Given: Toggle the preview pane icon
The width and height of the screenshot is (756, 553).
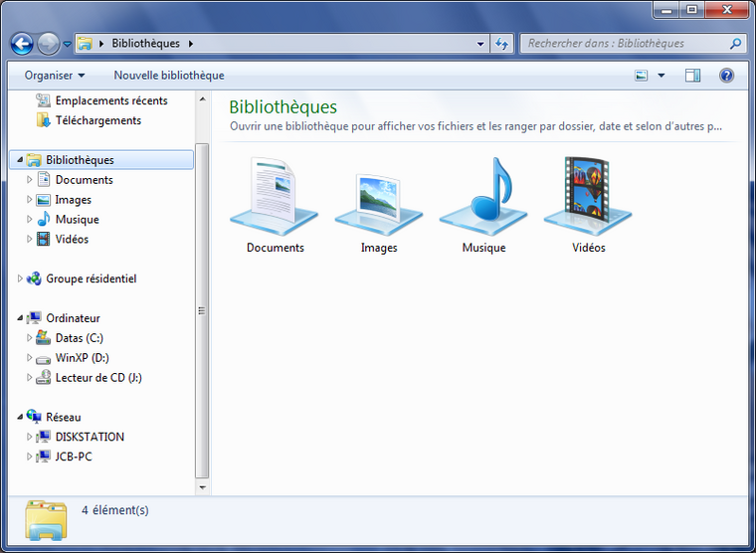Looking at the screenshot, I should (x=693, y=76).
